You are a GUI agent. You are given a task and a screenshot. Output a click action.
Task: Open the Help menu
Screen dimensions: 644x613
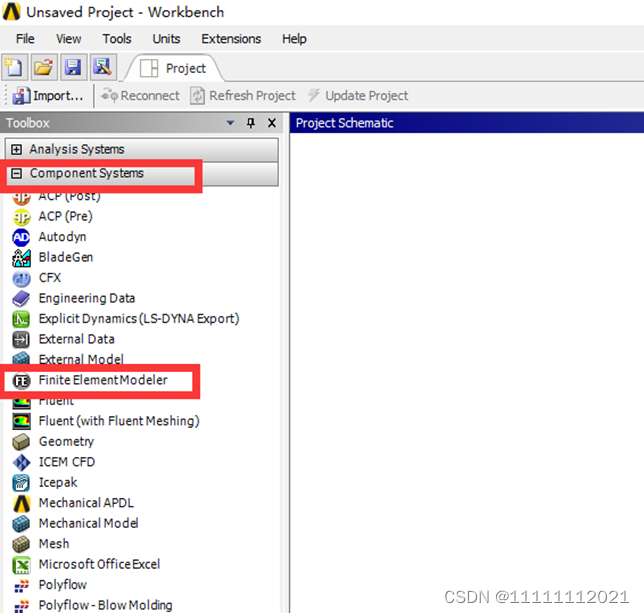(x=294, y=39)
